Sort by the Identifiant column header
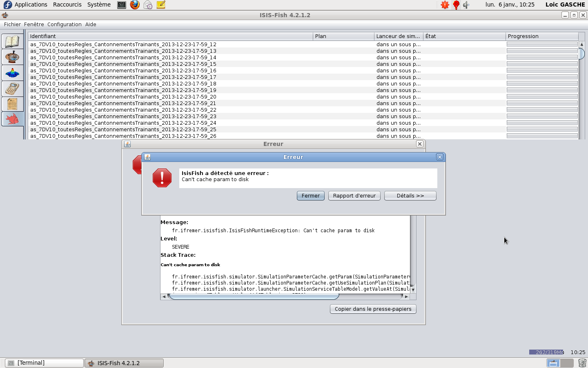 coord(170,36)
